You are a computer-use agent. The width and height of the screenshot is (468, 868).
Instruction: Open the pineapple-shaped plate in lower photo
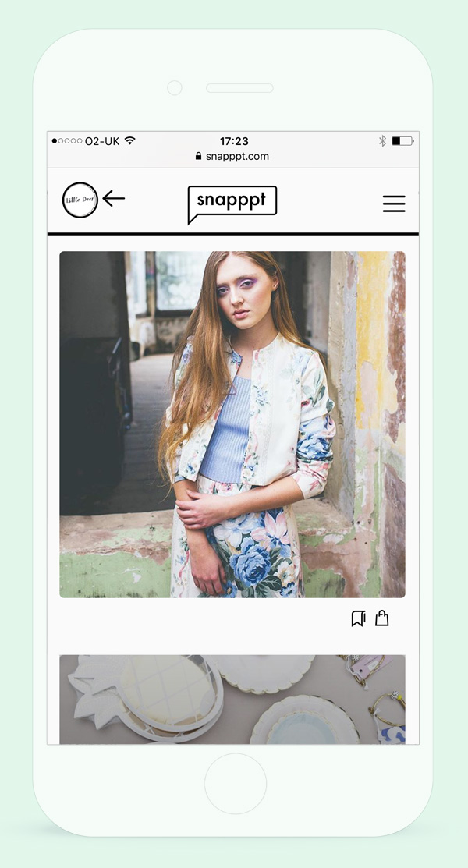[147, 696]
